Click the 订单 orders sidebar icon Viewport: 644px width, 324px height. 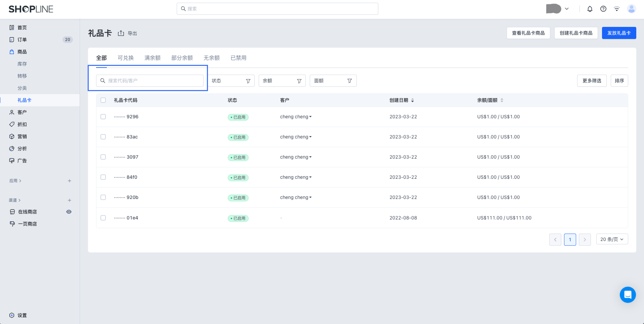12,39
